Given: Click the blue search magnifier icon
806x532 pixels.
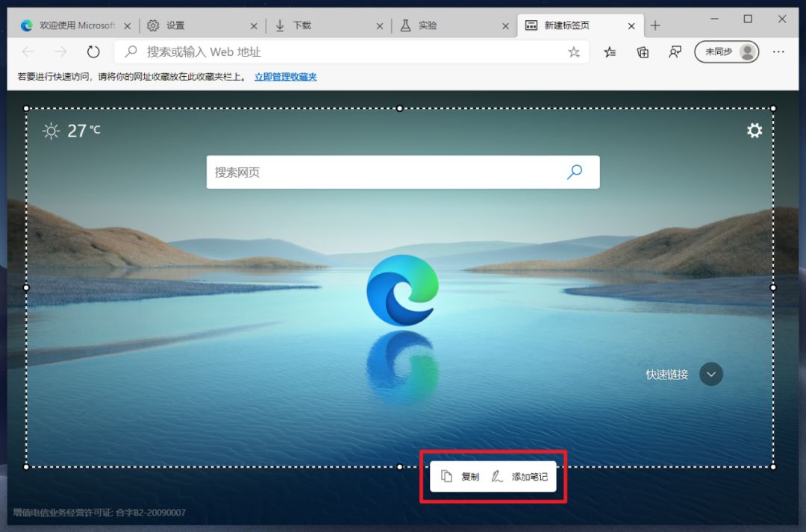Looking at the screenshot, I should (574, 172).
